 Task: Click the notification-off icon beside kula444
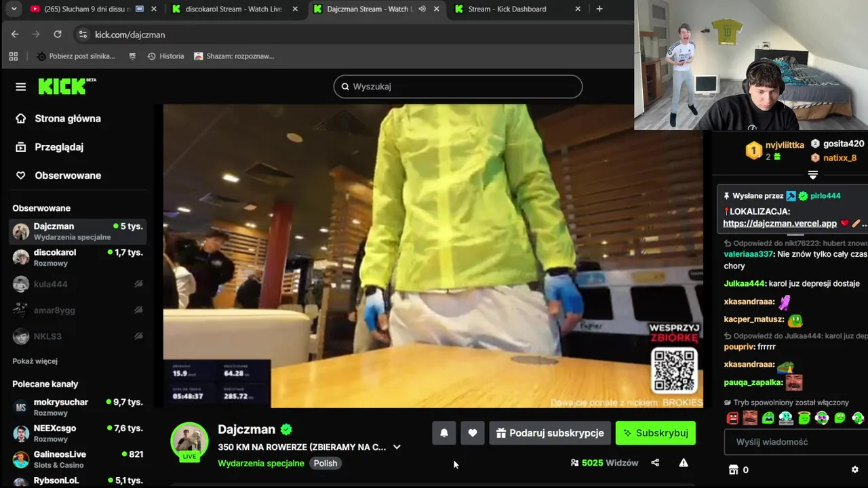138,284
